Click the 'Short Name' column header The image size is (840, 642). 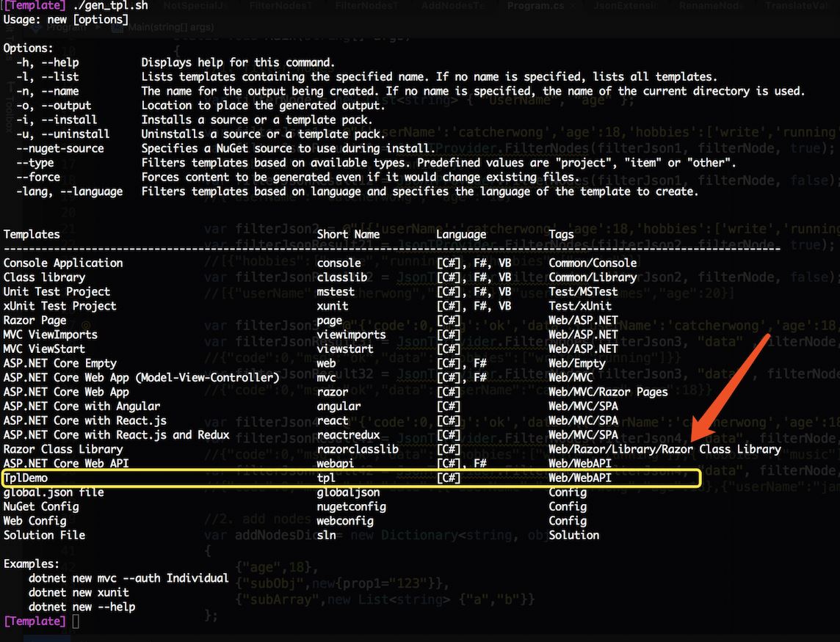pyautogui.click(x=348, y=234)
